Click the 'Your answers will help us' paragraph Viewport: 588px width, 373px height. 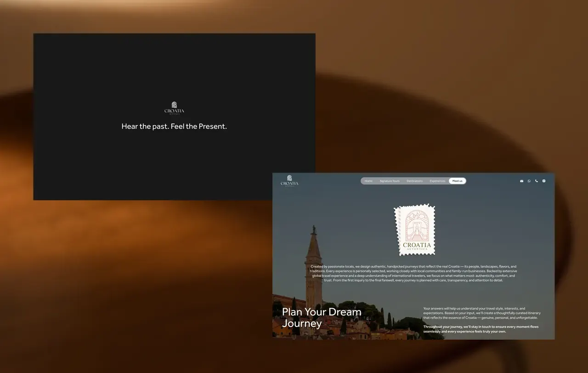coord(482,313)
